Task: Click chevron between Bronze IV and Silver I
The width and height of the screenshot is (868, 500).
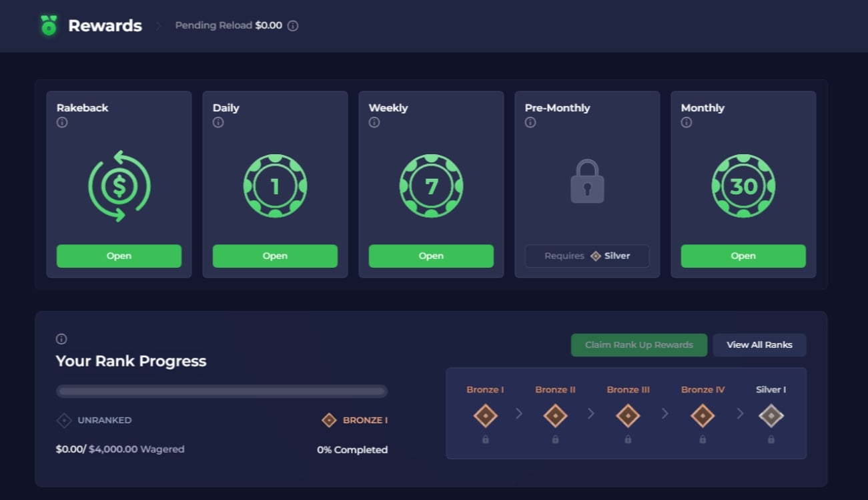Action: tap(740, 414)
